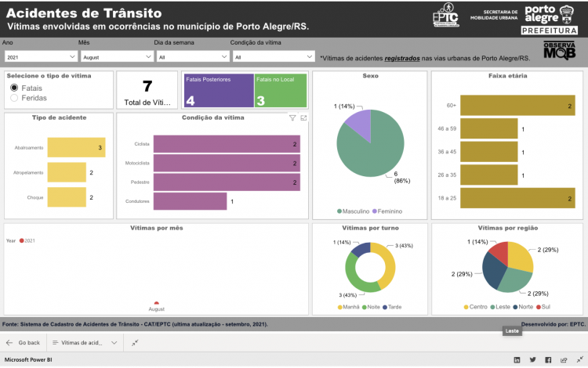Open the Condição da vítima dropdown

274,57
